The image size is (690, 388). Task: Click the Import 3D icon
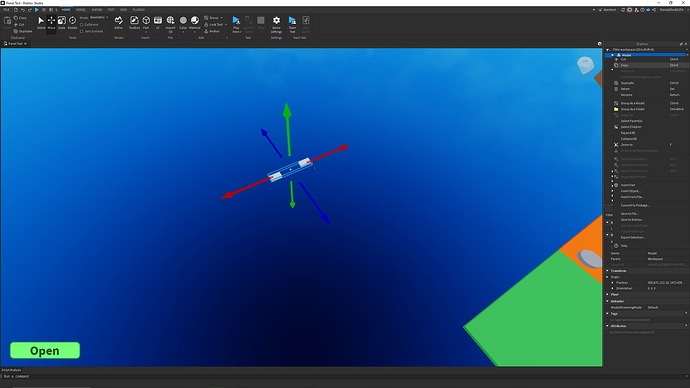(x=170, y=22)
